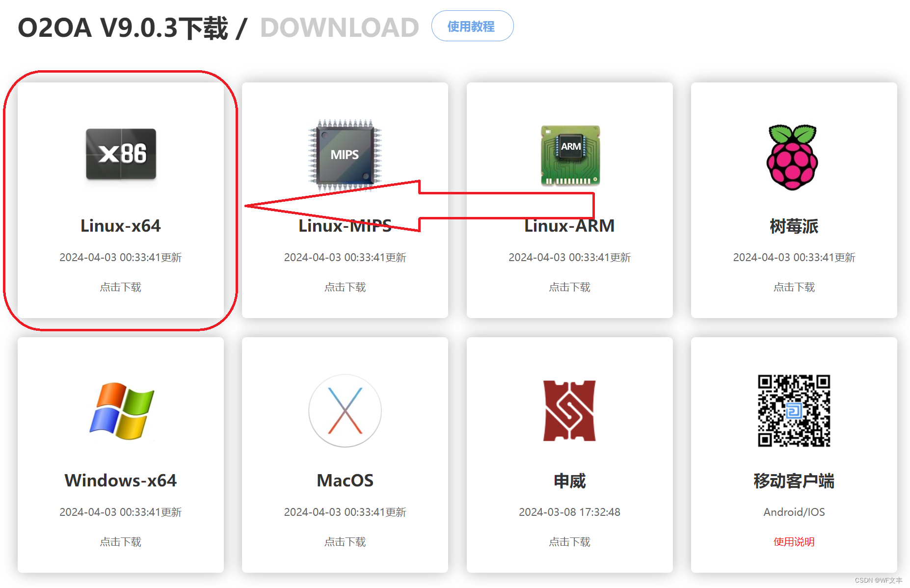Click the Windows logo icon
Image resolution: width=910 pixels, height=588 pixels.
[x=121, y=411]
